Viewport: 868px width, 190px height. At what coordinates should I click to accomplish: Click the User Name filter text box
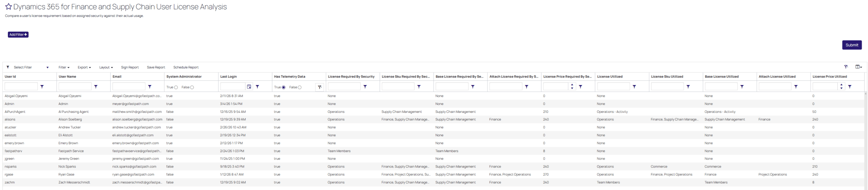click(75, 87)
